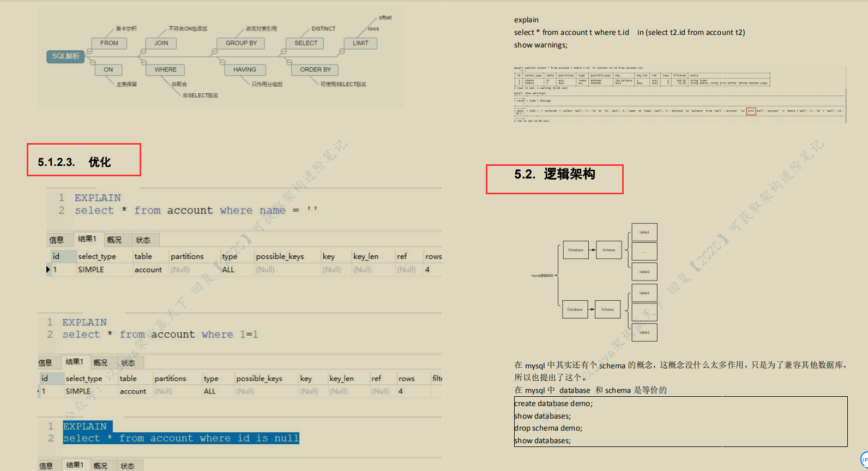The width and height of the screenshot is (868, 471).
Task: Click the mysql逻辑架构 root label in diagram
Action: tap(542, 276)
